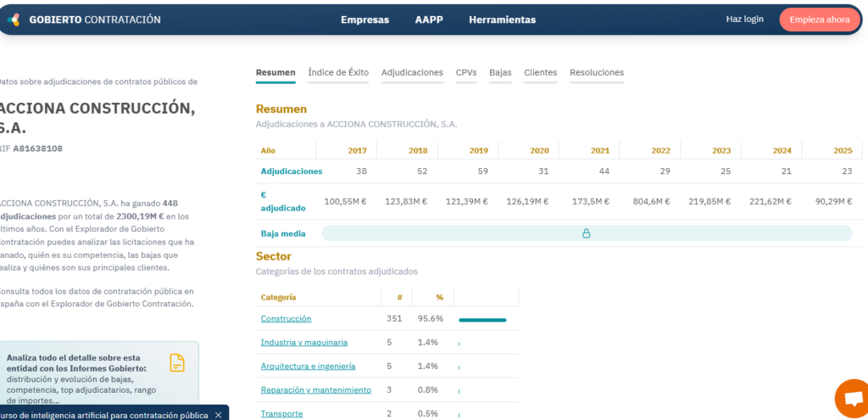
Task: Click the document icon in Informes Gobierto card
Action: pos(177,363)
